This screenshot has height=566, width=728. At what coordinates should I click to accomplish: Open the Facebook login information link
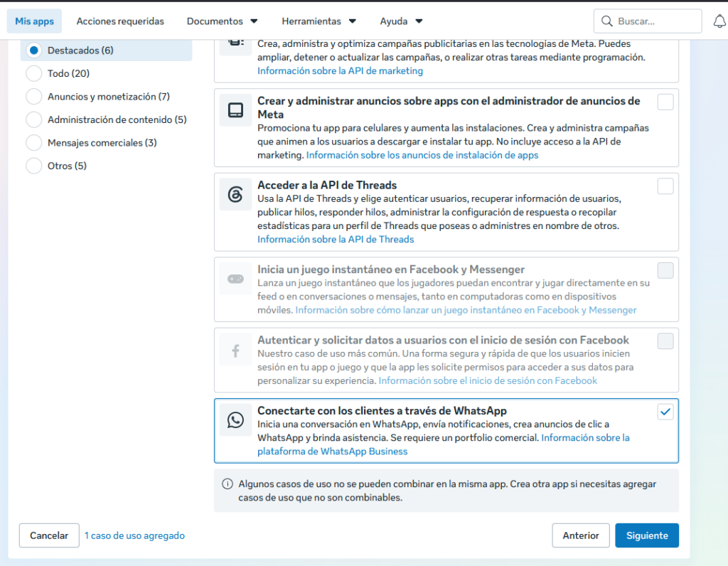pos(488,380)
